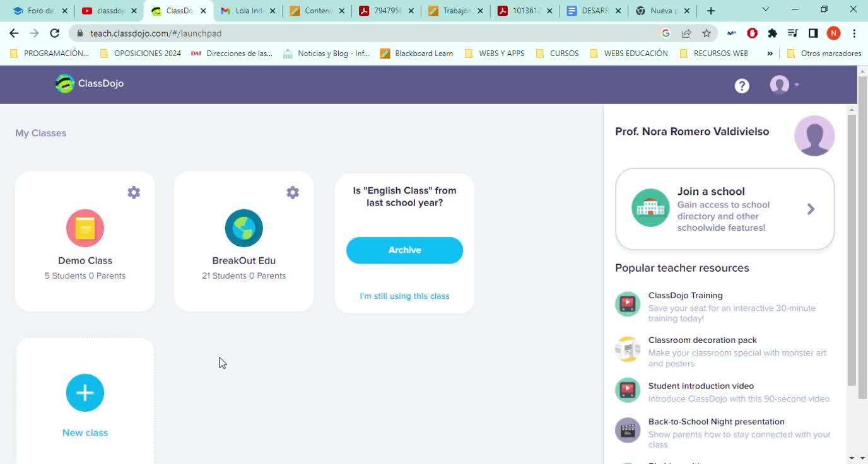
Task: Click the share page icon in address bar
Action: [x=686, y=33]
